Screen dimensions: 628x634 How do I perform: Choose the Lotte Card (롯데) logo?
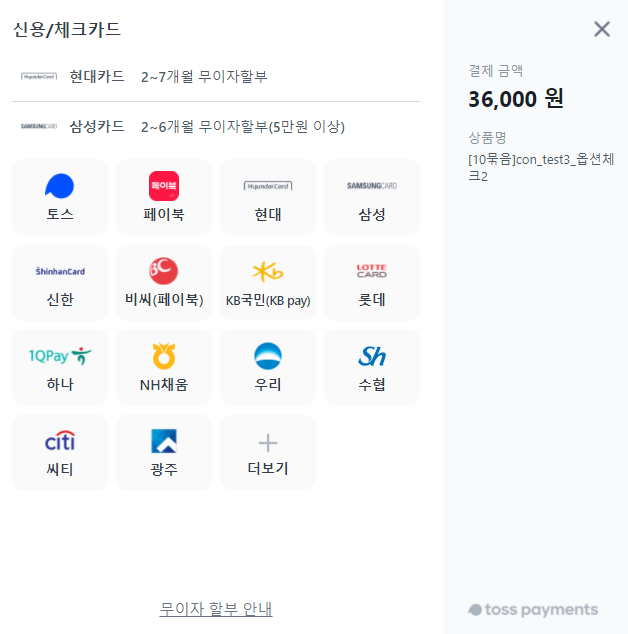[372, 271]
